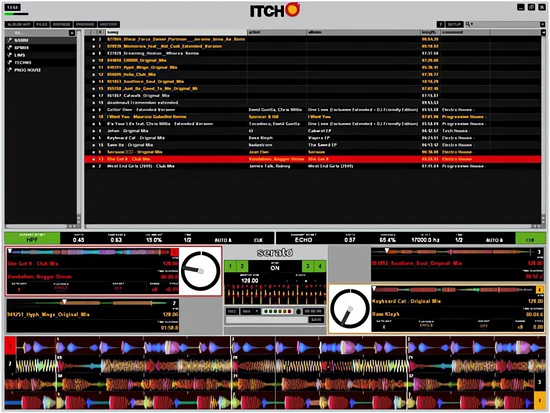Screen dimensions: 550x413
Task: Click the red deck 1 indicator on She Got It deck
Action: [174, 252]
